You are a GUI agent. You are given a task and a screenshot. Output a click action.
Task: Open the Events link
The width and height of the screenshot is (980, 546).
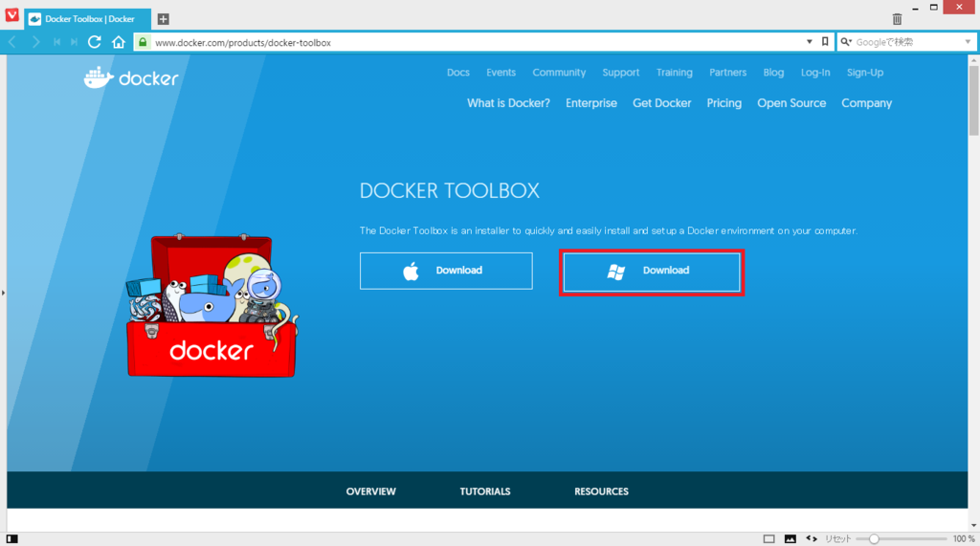point(501,73)
